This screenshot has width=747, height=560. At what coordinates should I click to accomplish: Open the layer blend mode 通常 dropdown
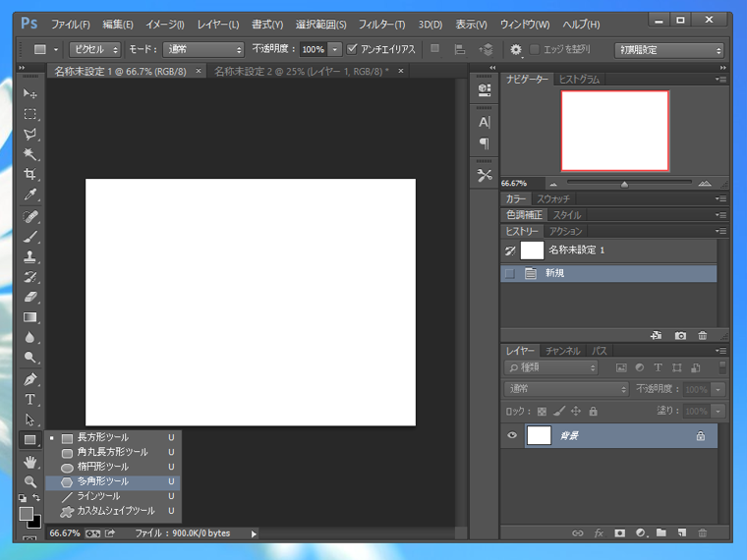(x=566, y=389)
